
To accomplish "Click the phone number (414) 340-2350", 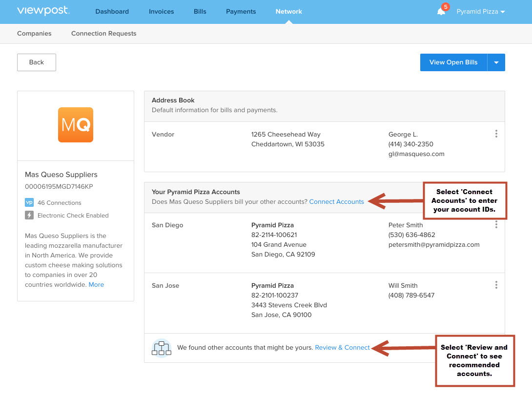I will 411,144.
